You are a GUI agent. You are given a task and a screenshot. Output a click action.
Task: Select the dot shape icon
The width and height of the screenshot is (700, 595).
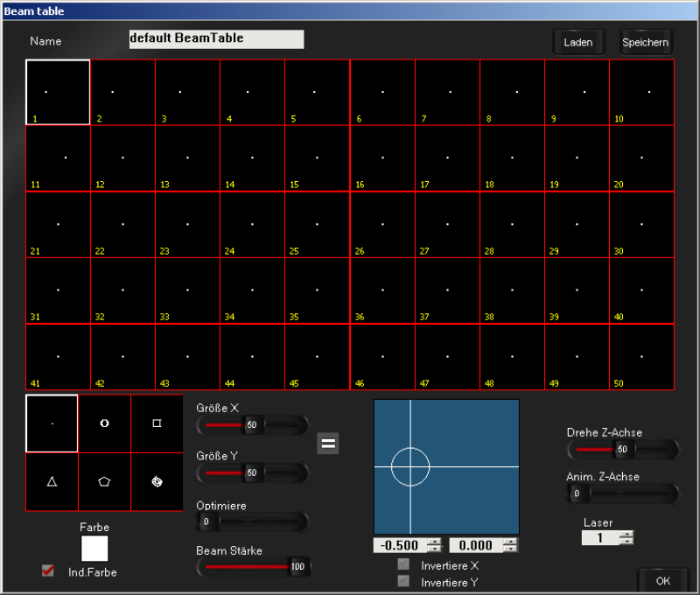(52, 423)
